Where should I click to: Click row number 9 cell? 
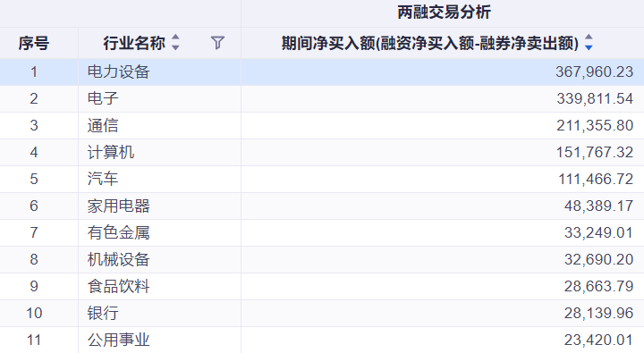[38, 287]
